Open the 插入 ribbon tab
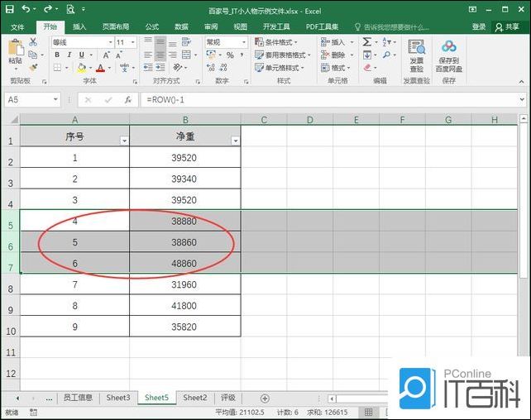 pos(79,26)
